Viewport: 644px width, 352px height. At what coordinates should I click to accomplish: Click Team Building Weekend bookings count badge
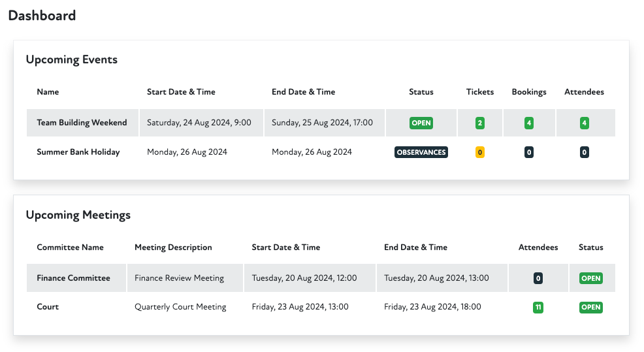tap(529, 123)
